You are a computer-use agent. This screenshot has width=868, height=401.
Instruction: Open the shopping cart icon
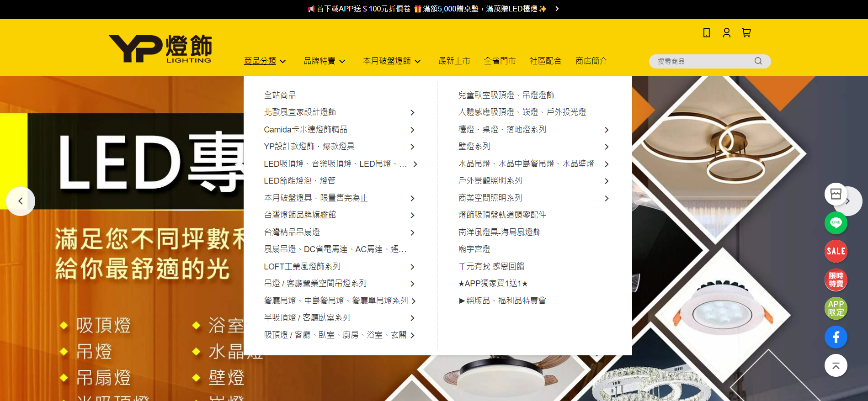(746, 33)
